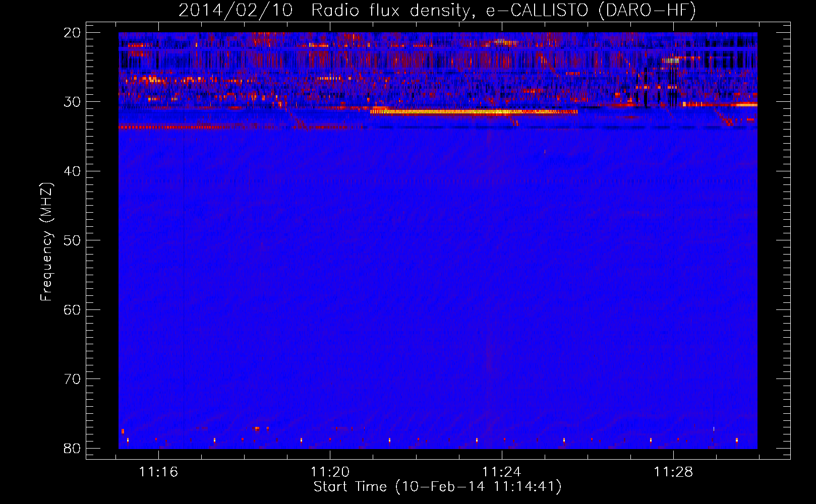Click the 40 MHz frequency tick label

[72, 171]
